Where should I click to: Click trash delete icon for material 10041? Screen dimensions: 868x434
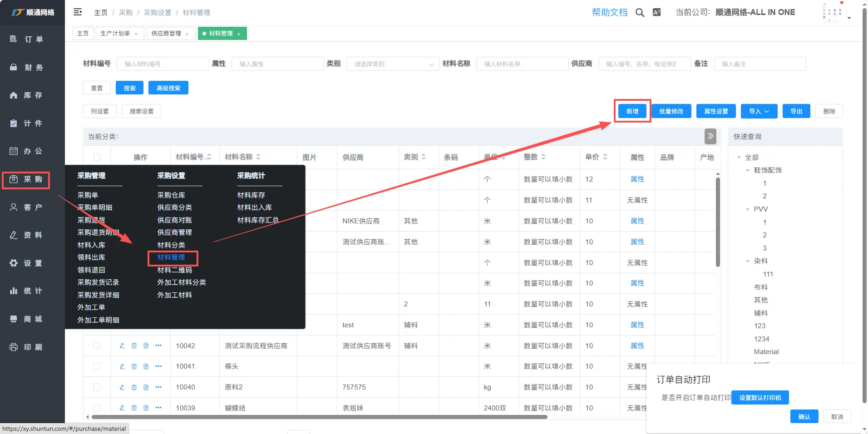tap(134, 366)
